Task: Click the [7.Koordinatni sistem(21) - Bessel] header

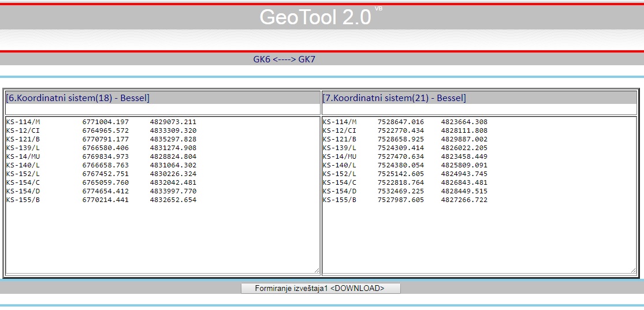Action: point(394,98)
